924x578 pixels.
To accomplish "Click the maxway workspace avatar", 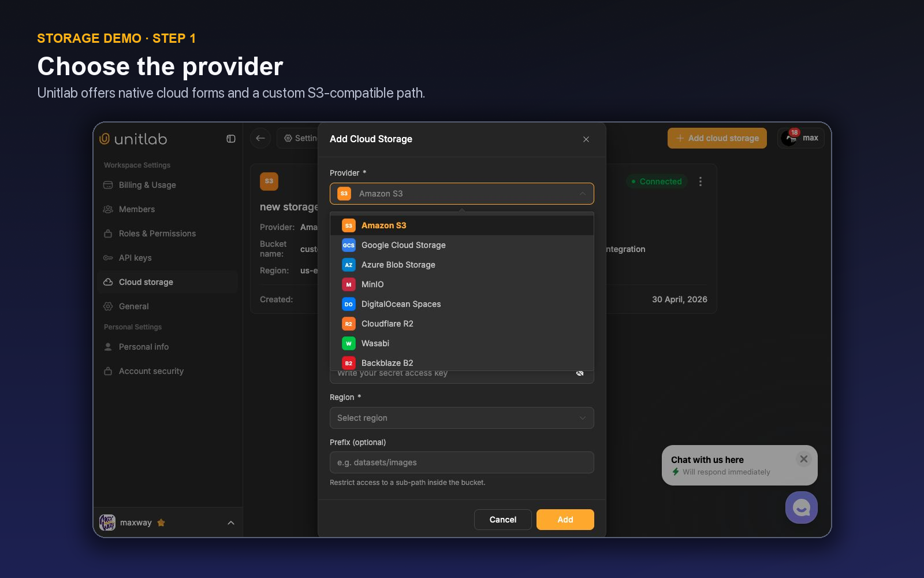I will (107, 523).
